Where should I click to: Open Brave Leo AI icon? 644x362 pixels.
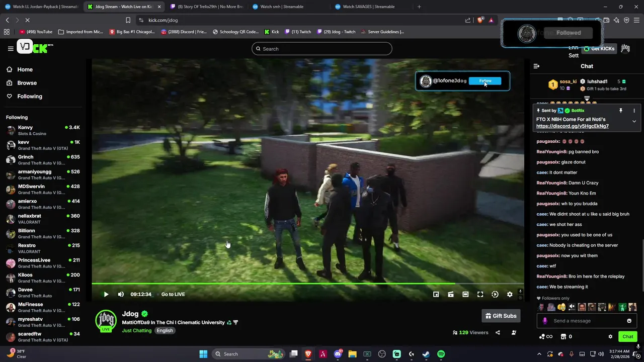click(x=617, y=20)
